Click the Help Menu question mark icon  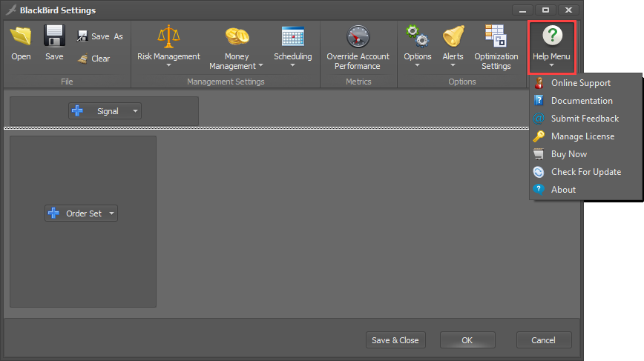point(552,36)
